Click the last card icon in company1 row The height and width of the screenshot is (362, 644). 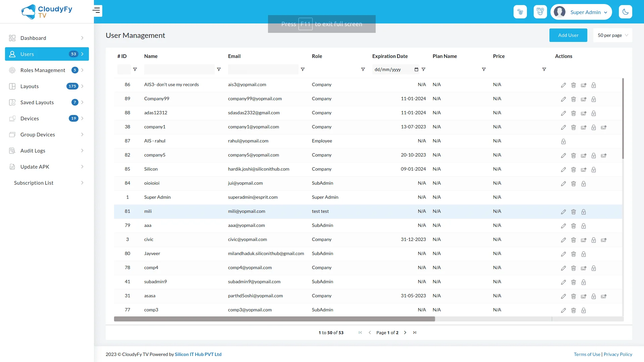(x=603, y=127)
